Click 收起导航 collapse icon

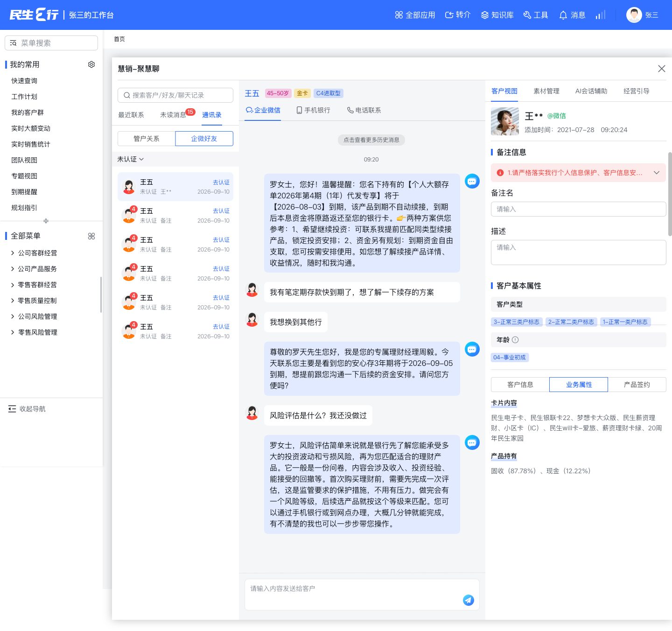[x=12, y=409]
